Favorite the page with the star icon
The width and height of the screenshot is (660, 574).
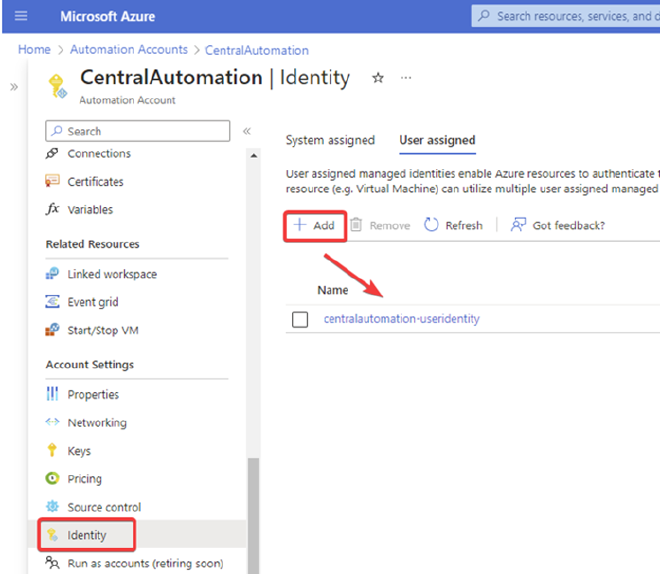tap(378, 78)
